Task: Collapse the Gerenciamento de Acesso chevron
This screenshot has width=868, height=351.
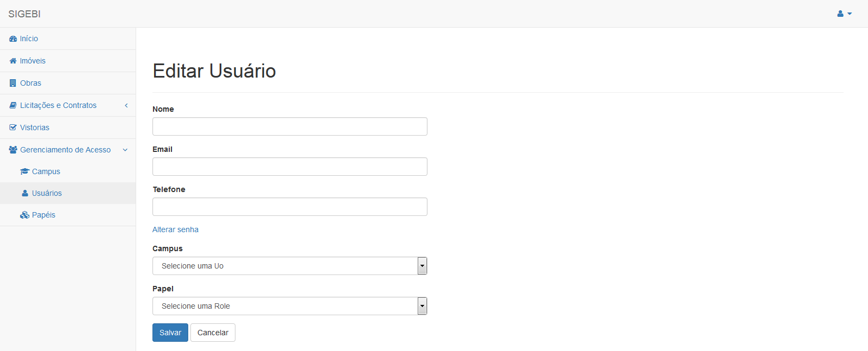Action: click(x=125, y=150)
